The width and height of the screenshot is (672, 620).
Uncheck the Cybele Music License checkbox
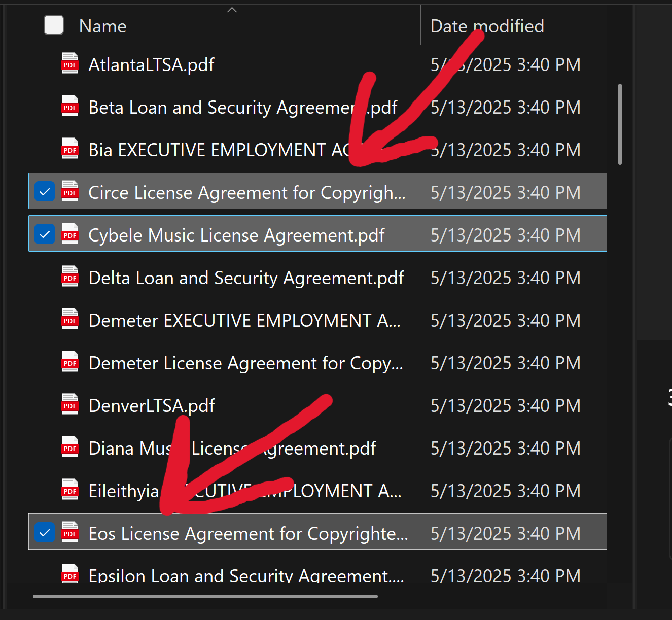(x=45, y=234)
